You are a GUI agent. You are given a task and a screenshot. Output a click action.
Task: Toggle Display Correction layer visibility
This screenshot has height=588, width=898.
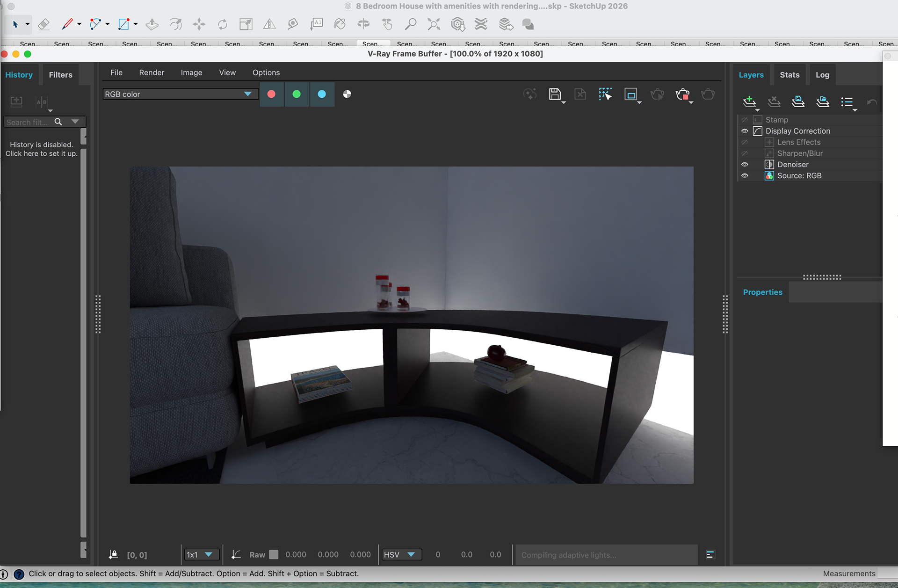click(x=745, y=131)
